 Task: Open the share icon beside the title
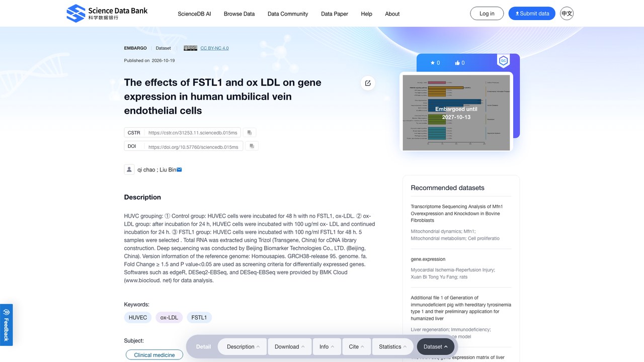coord(368,83)
